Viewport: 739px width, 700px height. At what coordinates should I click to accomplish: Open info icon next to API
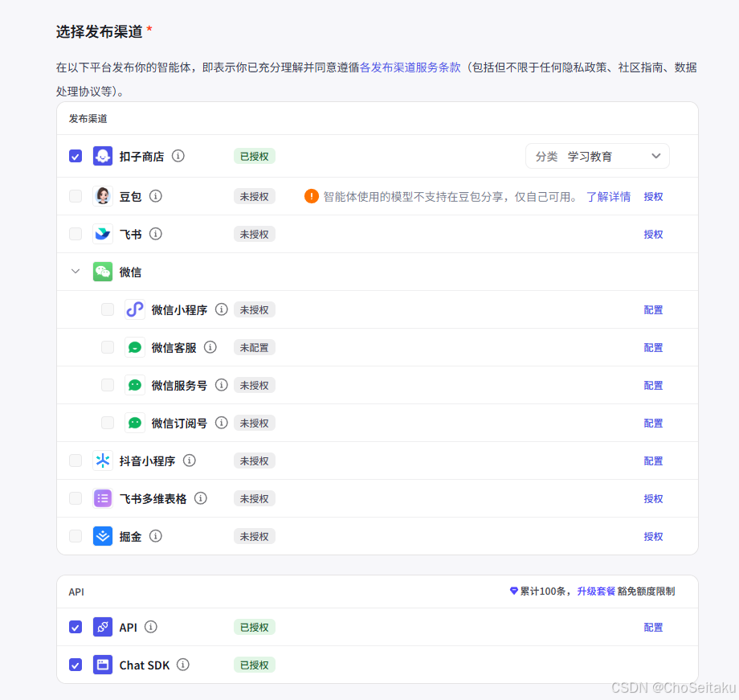pyautogui.click(x=151, y=627)
